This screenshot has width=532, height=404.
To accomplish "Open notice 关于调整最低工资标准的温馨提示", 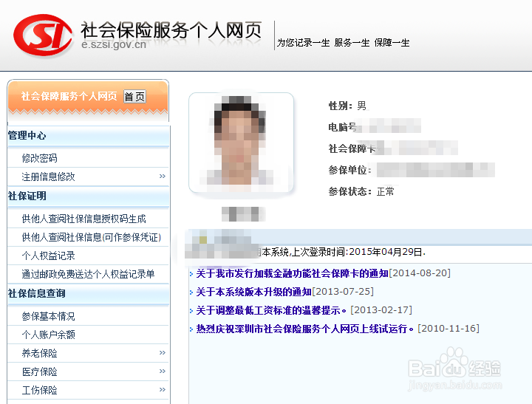I will [x=271, y=310].
